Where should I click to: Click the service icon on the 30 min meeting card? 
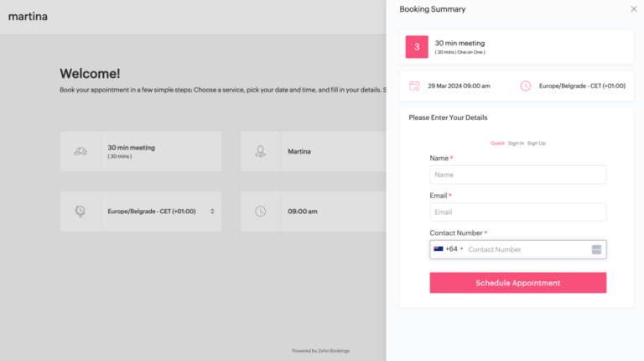point(80,152)
